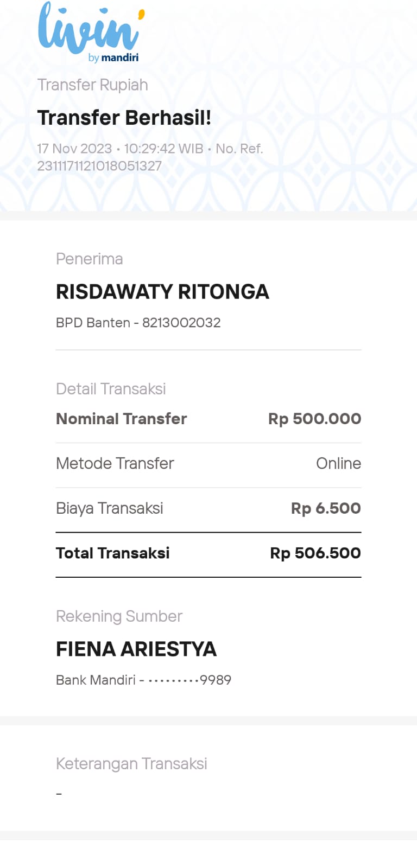This screenshot has width=417, height=868.
Task: Select source account name FIENA ARIESTYA
Action: pos(136,649)
